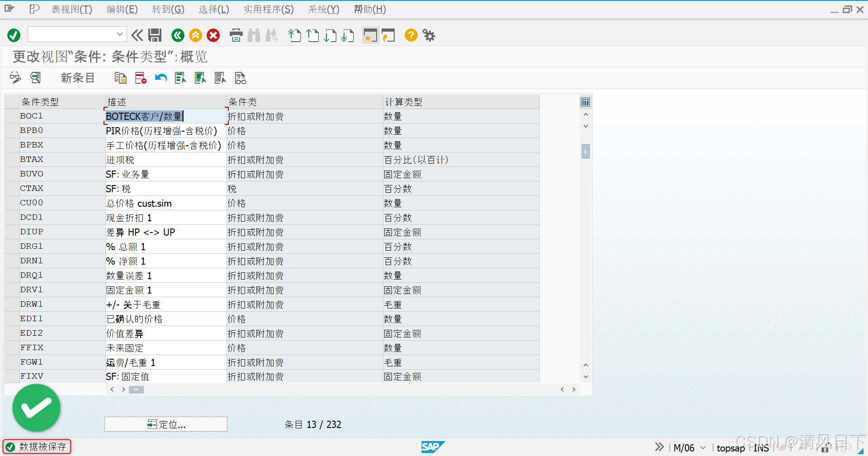Click the Copy As icon
This screenshot has width=868, height=456.
pos(121,78)
